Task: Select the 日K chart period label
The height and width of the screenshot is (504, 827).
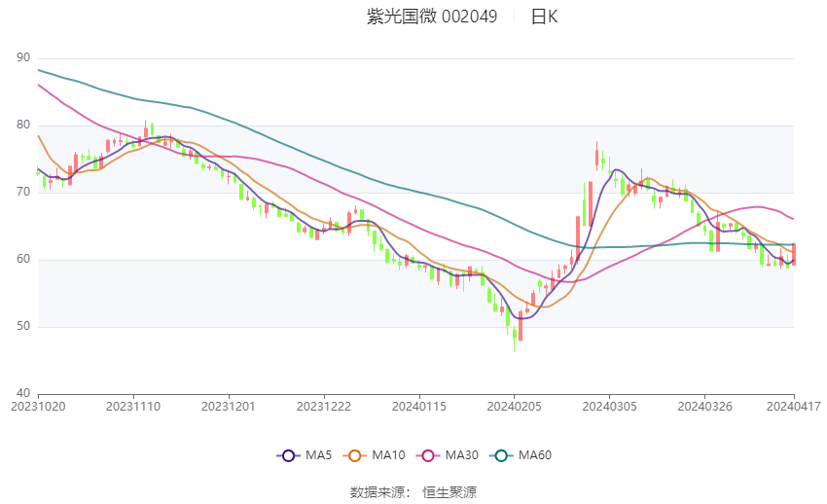Action: pyautogui.click(x=544, y=17)
